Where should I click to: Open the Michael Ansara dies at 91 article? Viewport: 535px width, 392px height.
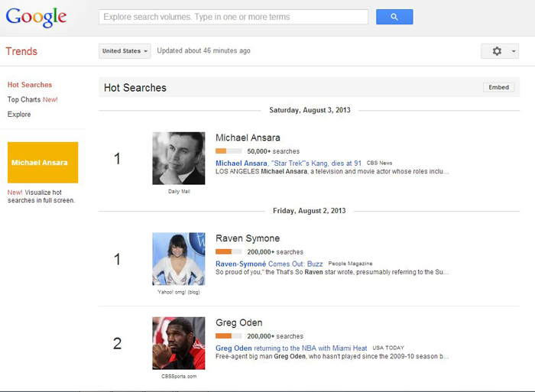coord(288,163)
